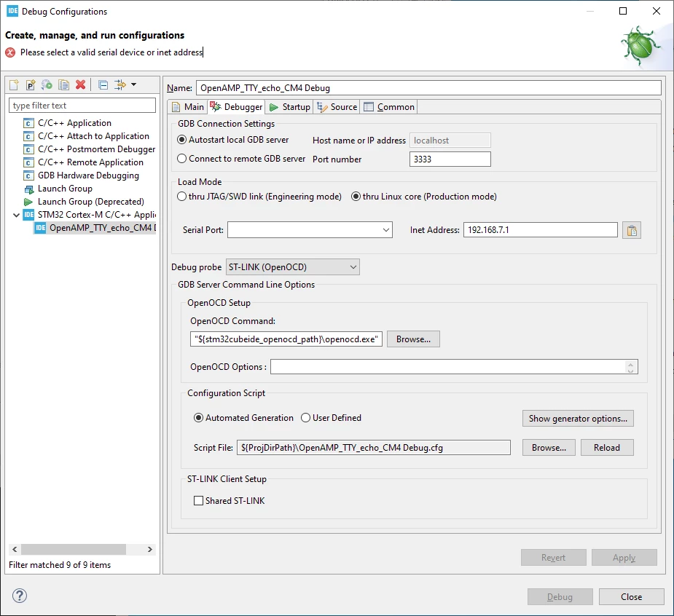Screen dimensions: 674x616
Task: Click the OpenAMP_TTY_echo_CM4 configuration icon
Action: pos(40,228)
